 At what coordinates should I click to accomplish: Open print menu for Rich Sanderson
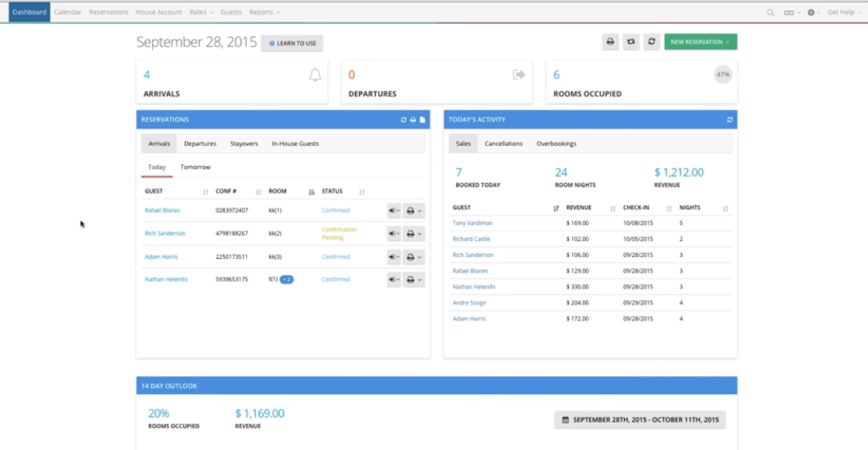click(x=414, y=234)
